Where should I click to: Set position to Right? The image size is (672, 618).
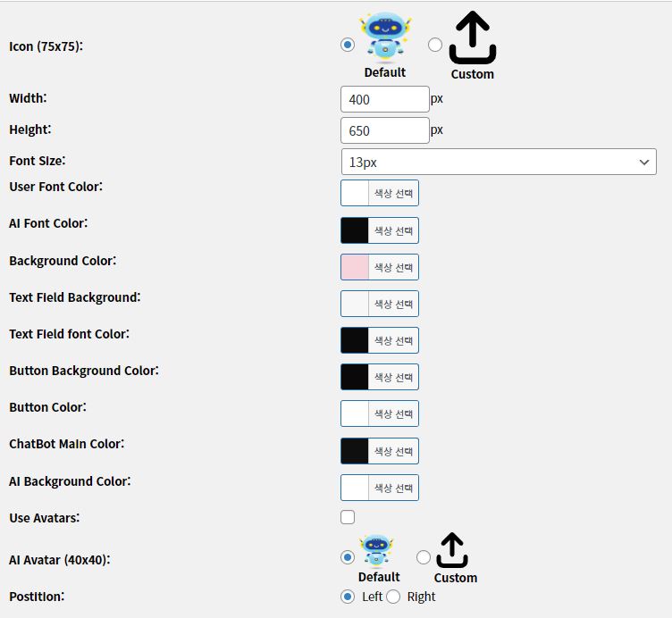393,597
